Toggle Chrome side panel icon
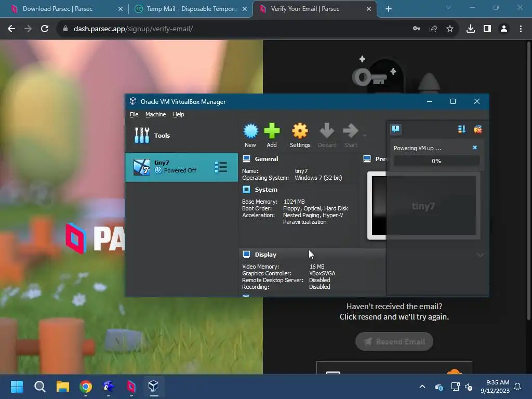The image size is (532, 399). point(487,29)
